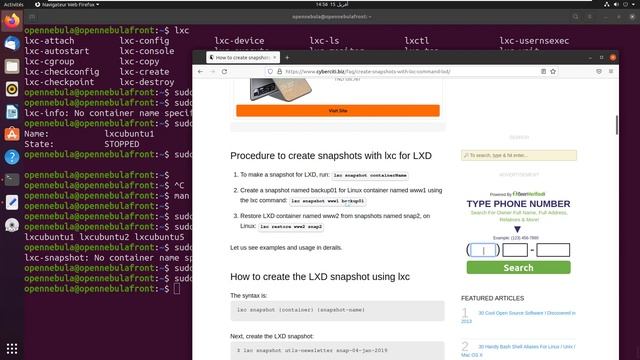Click 'lxc-attach' in terminal output
Image resolution: width=640 pixels, height=360 pixels.
click(x=49, y=41)
